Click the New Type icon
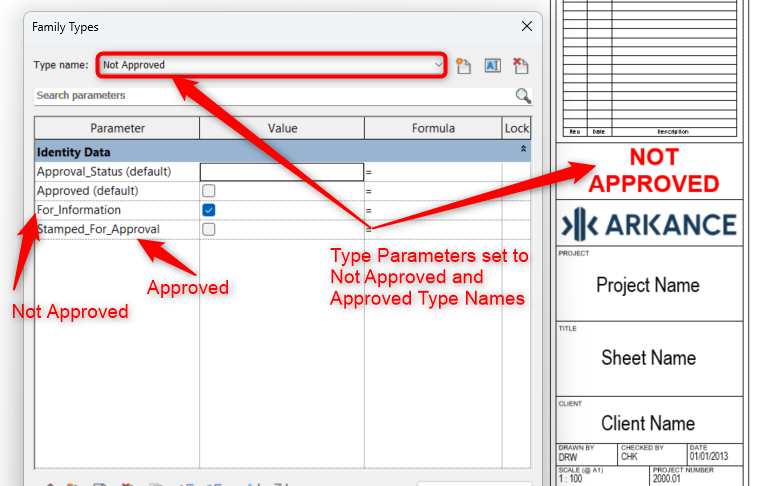760x486 pixels. point(463,65)
